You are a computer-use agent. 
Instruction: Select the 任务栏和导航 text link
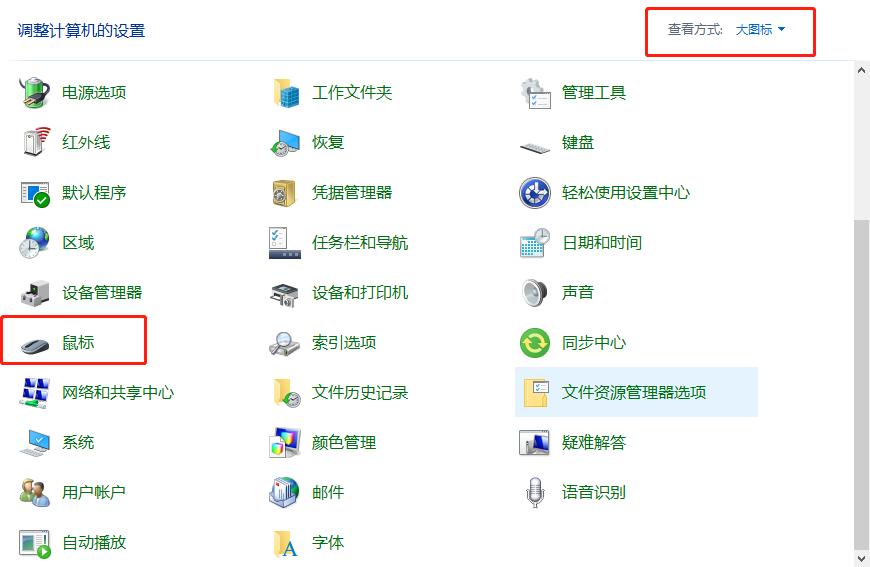click(360, 242)
